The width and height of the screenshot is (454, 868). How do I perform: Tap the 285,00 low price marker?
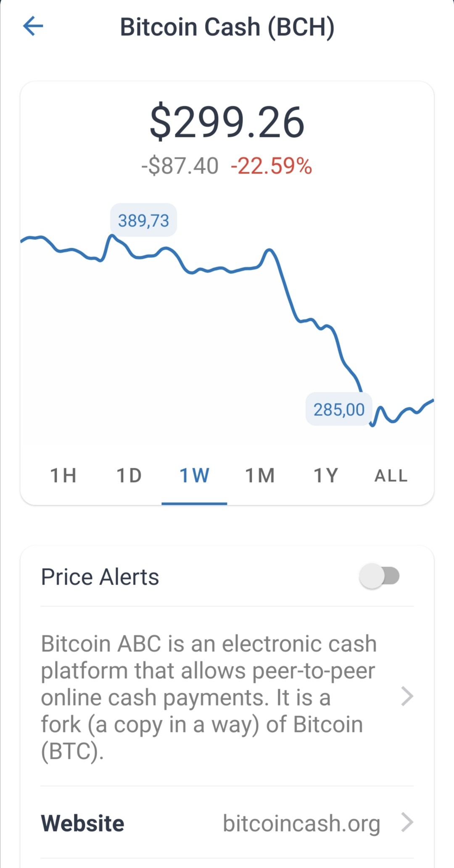(x=339, y=409)
